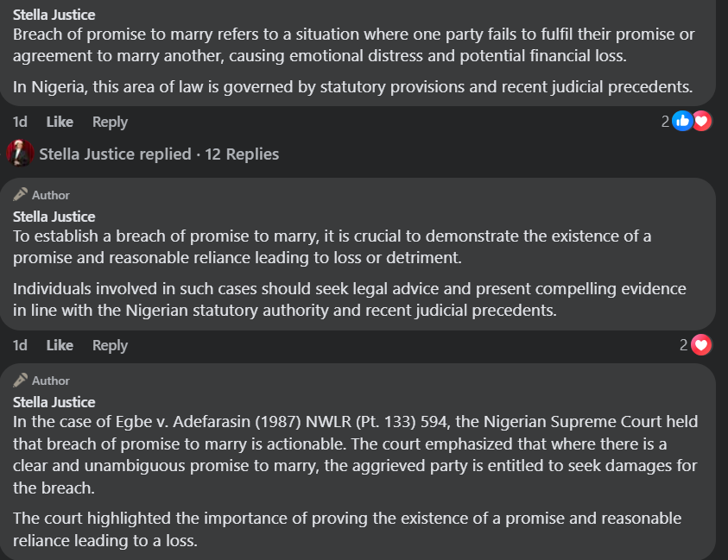Open the Stella Justice name above the Egbe case comment

[54, 401]
